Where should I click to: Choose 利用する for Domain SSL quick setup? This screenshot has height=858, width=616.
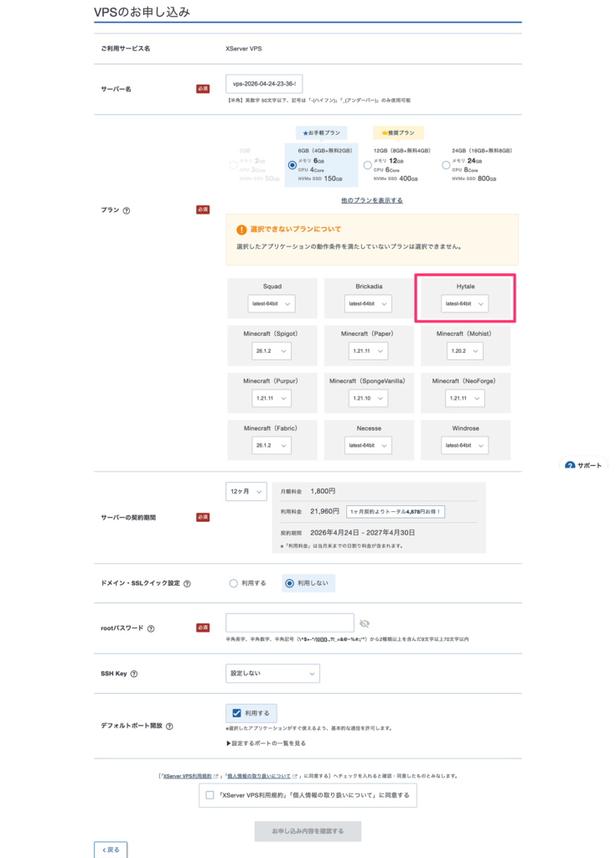234,583
